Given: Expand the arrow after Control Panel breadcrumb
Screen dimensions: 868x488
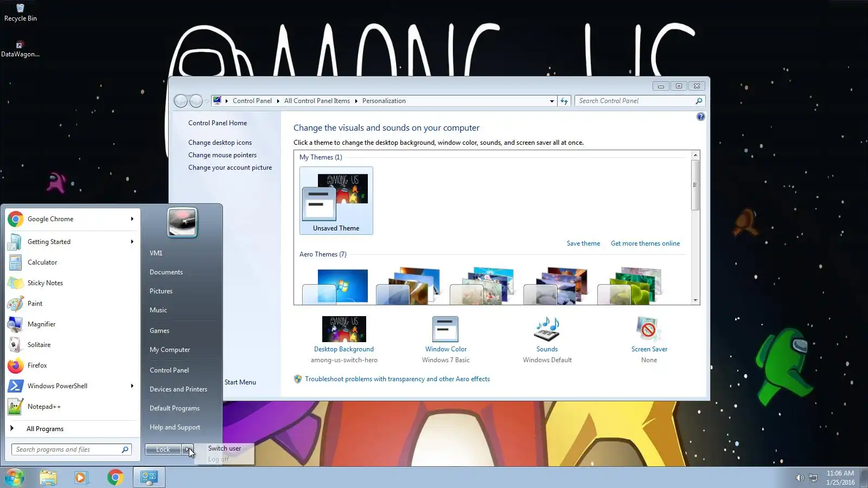Looking at the screenshot, I should 278,101.
